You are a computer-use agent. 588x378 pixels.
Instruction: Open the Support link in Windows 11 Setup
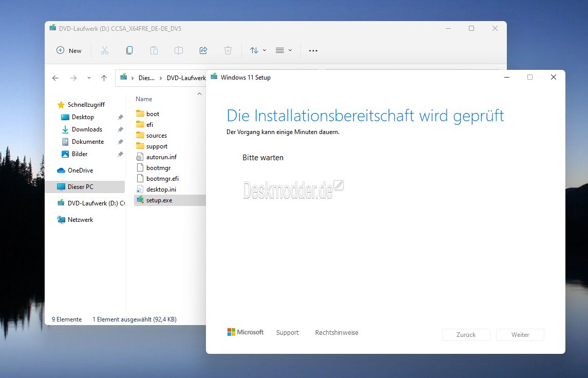tap(288, 333)
